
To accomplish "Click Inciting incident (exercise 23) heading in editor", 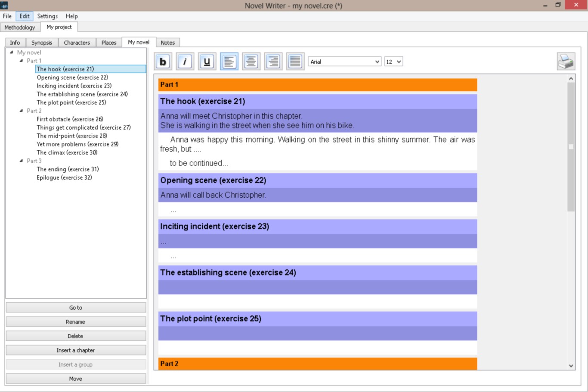I will [x=318, y=227].
